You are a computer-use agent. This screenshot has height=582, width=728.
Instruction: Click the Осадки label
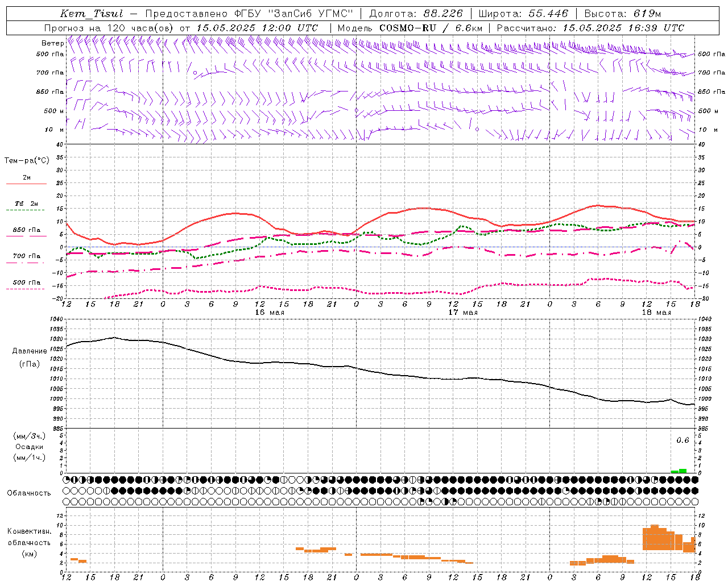pos(30,447)
